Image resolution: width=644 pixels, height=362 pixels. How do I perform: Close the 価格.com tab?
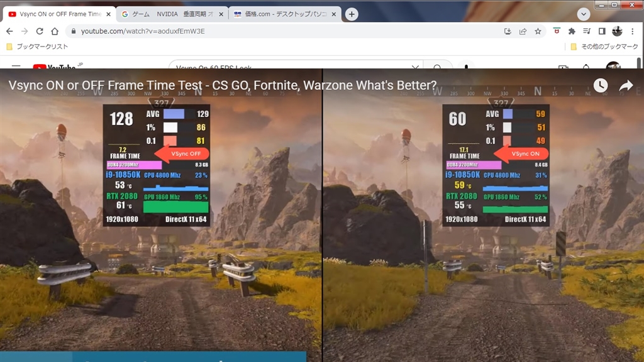pos(333,14)
